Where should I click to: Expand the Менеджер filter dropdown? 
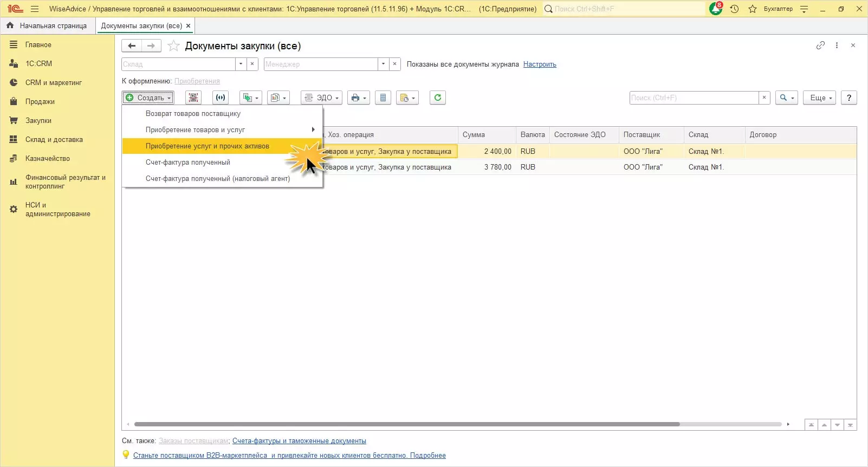pos(383,64)
